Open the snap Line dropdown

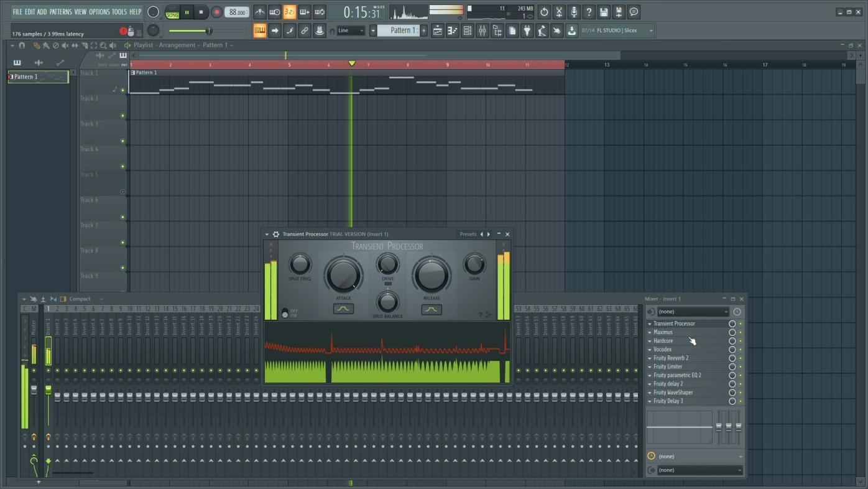(351, 31)
